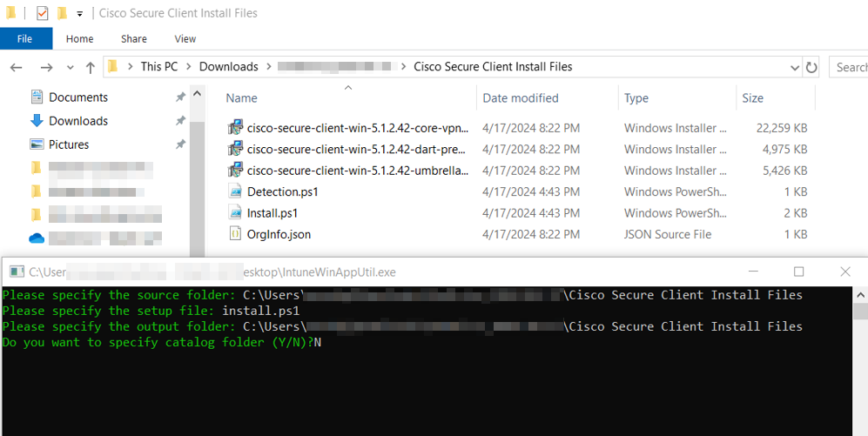Open Pictures in the navigation pane

[69, 144]
